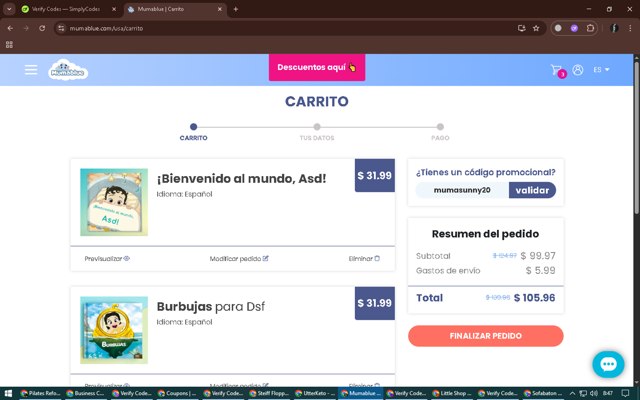Click the install app icon in address bar
The image size is (640, 400).
pos(521,28)
